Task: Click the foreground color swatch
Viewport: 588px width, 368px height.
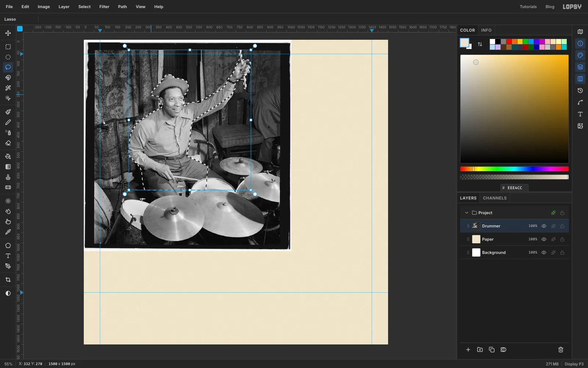Action: 464,43
